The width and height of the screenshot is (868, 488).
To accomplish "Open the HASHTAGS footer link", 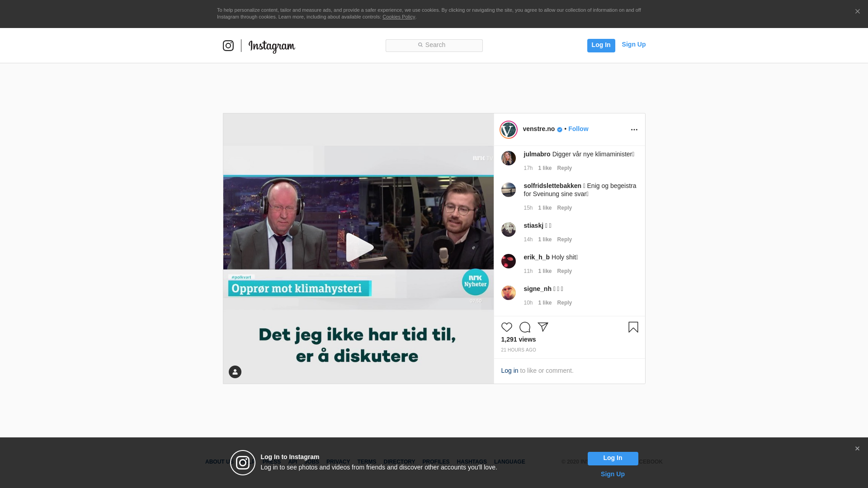I will pyautogui.click(x=472, y=462).
